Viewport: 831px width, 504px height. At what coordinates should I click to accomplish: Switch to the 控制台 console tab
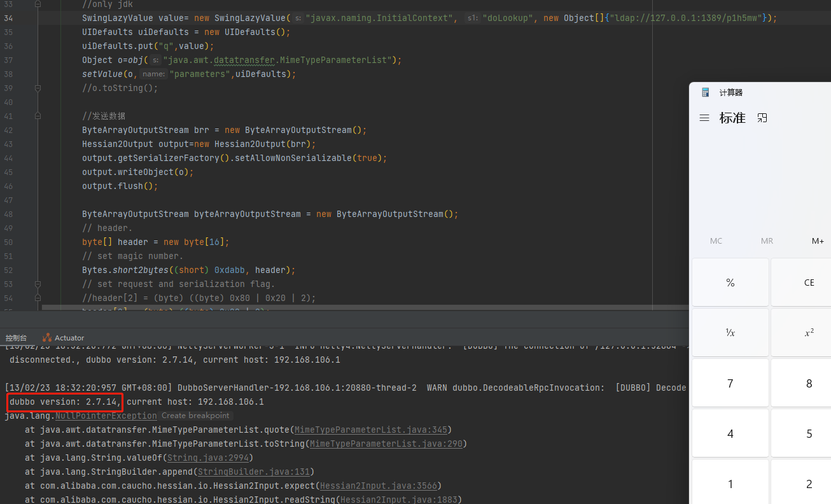point(17,338)
